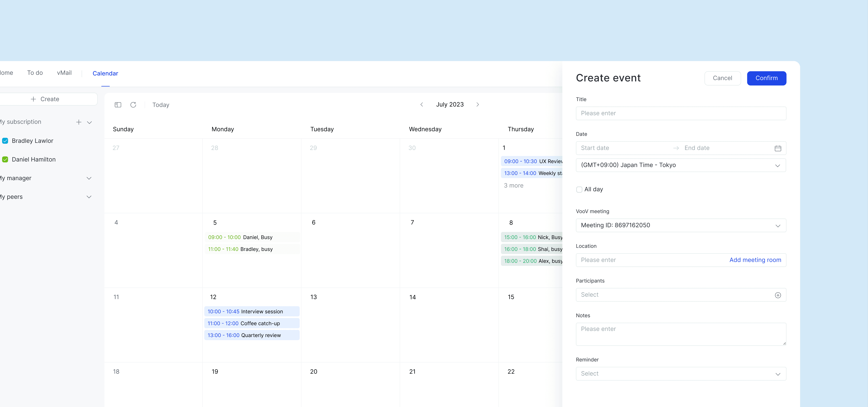Go to previous month arrow
Image resolution: width=868 pixels, height=407 pixels.
click(422, 105)
